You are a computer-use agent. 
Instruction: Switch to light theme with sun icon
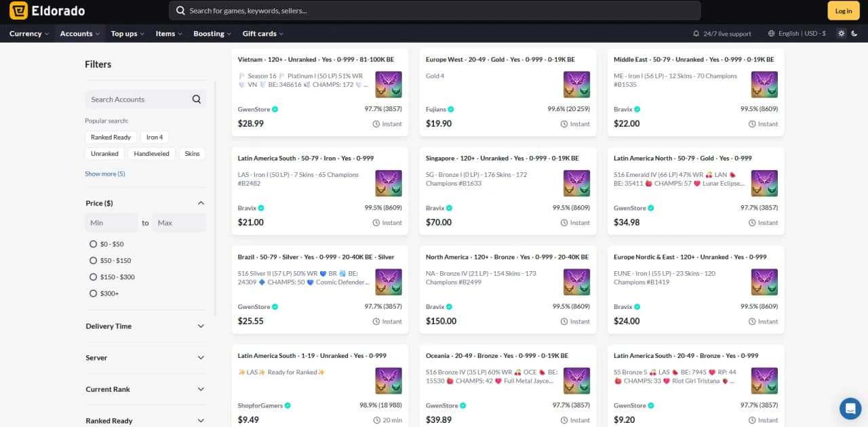[x=842, y=33]
